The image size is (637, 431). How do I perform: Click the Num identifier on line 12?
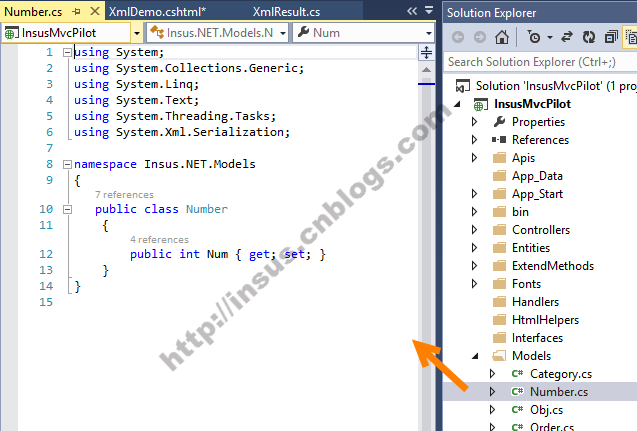pos(217,254)
